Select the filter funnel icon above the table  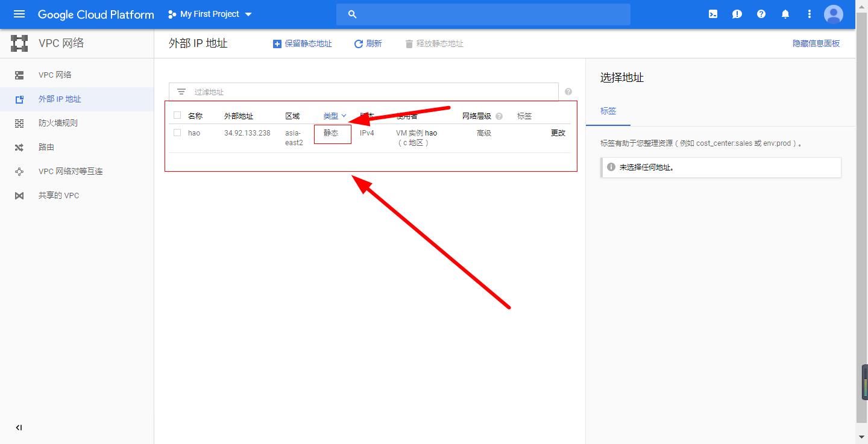click(181, 91)
